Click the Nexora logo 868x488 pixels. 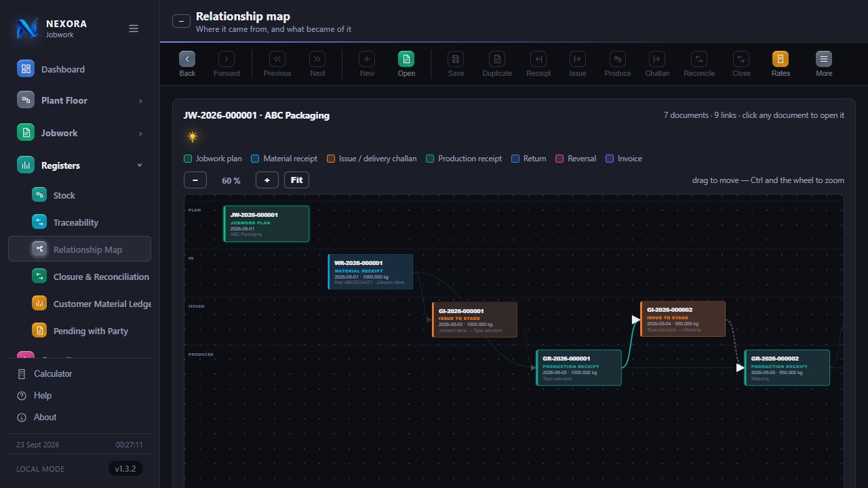[x=28, y=28]
